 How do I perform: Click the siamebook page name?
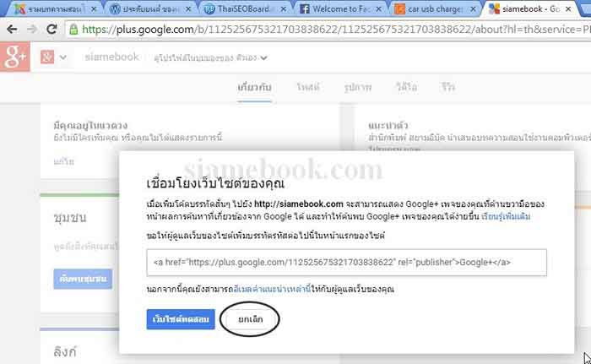(111, 57)
